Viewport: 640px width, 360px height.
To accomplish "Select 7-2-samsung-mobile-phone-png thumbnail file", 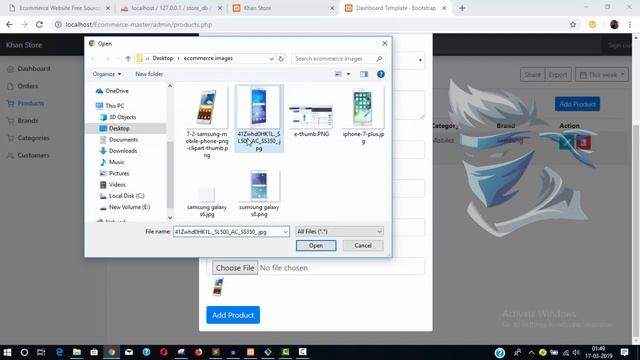I will (207, 123).
